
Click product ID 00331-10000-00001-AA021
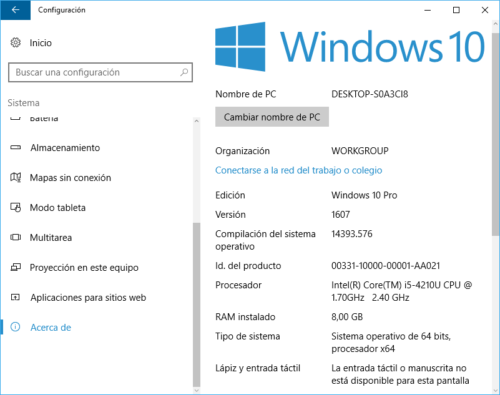386,266
